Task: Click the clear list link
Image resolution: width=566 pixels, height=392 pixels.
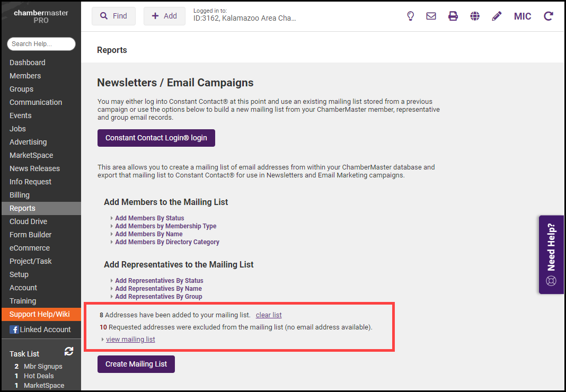Action: (x=269, y=315)
